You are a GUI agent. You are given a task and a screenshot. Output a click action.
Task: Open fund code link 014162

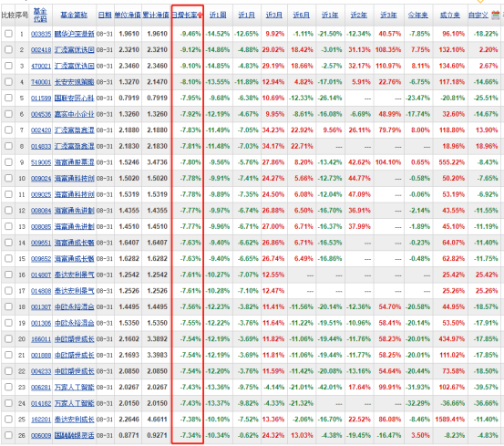click(41, 403)
